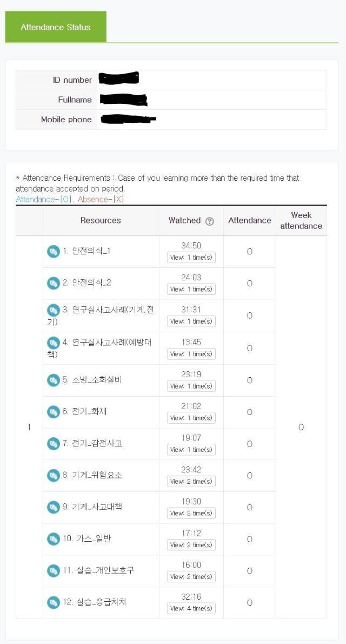Screen dimensions: 346x644
Task: Click View: 4 time(s) button under 32:16
Action: (x=191, y=608)
